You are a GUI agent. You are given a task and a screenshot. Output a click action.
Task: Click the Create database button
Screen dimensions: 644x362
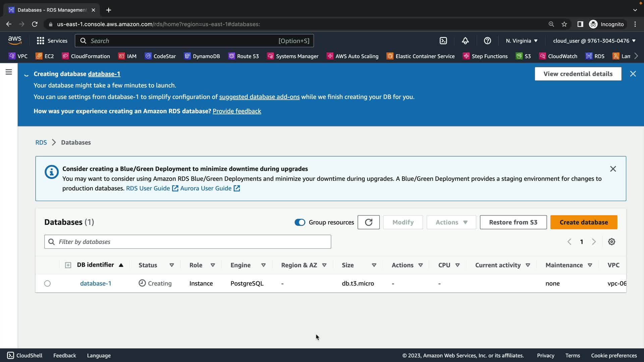[x=584, y=222]
